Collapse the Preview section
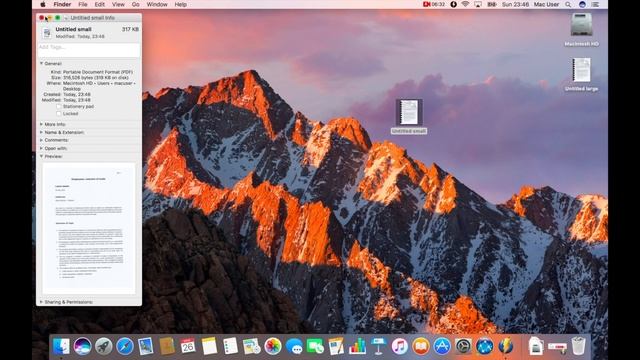Image resolution: width=640 pixels, height=360 pixels. pos(41,156)
